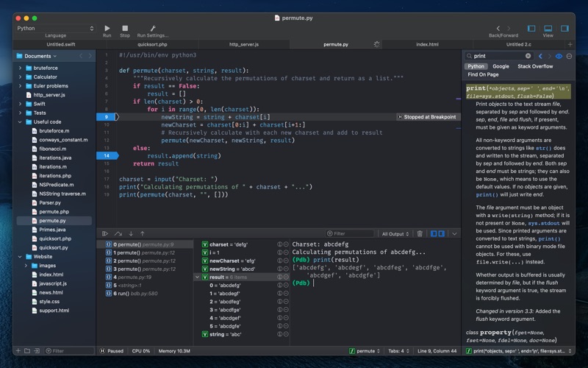Toggle left sidebar view button
588x368 pixels.
coord(531,28)
